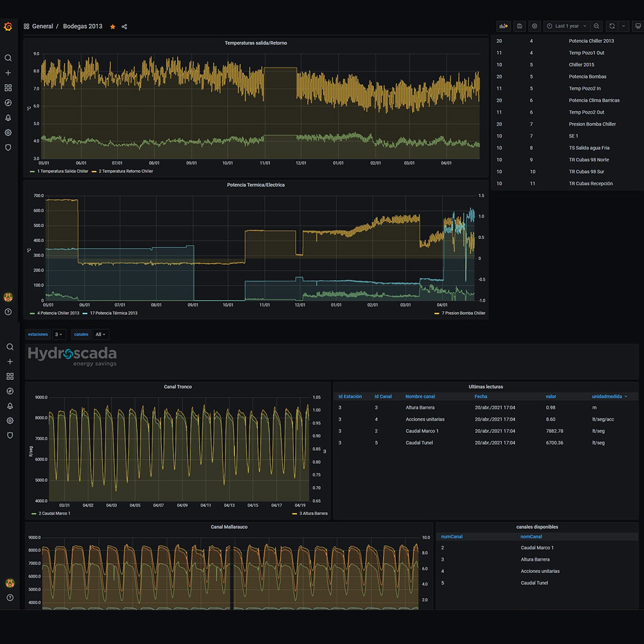Select the 'TR Cubas Recepción' table row

567,184
